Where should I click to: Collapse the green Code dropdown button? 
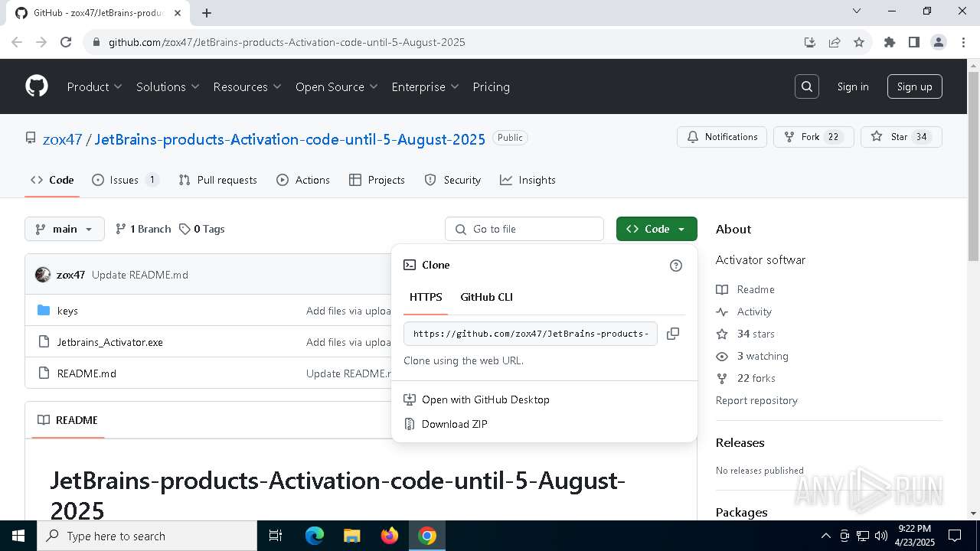656,229
